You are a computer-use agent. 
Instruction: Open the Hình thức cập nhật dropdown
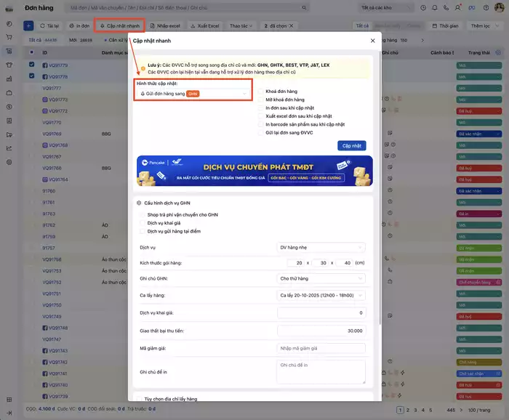193,94
